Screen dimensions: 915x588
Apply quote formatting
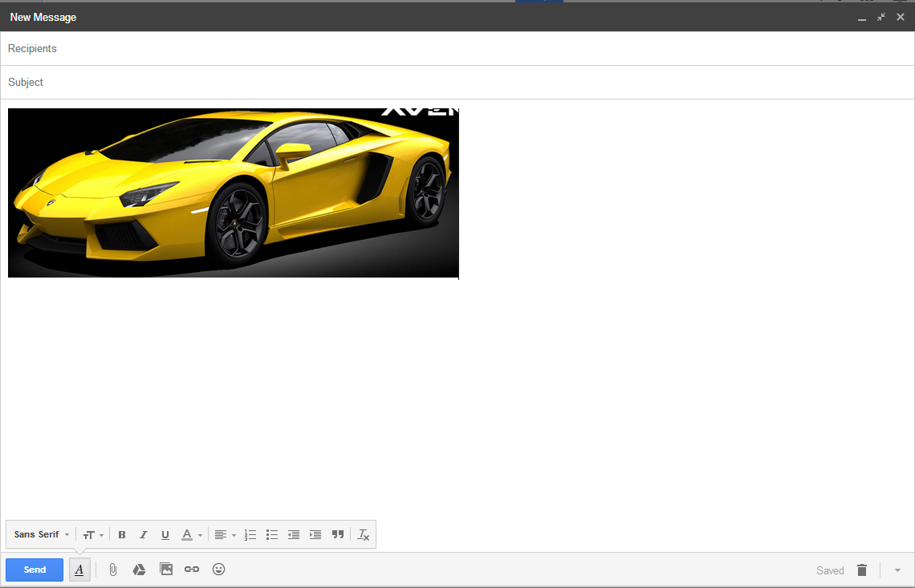click(337, 534)
